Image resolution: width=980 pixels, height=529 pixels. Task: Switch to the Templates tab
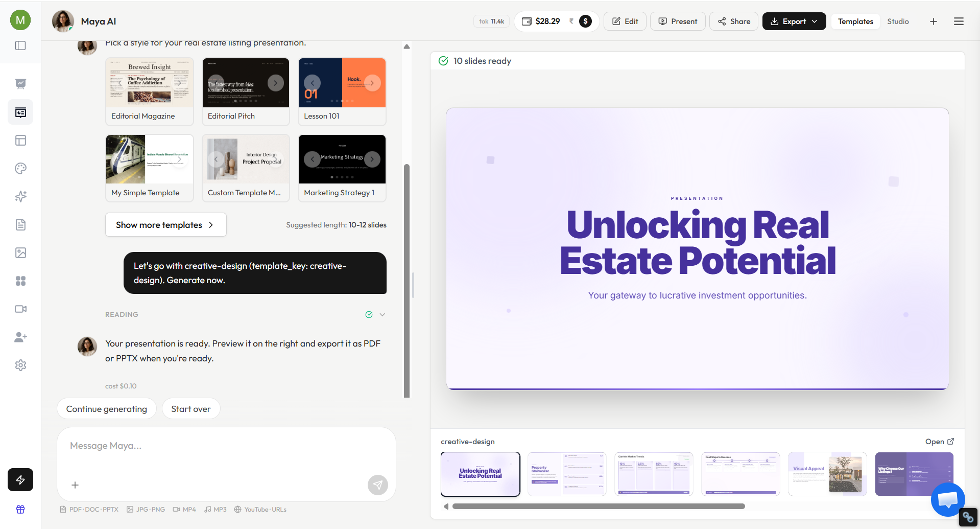855,21
